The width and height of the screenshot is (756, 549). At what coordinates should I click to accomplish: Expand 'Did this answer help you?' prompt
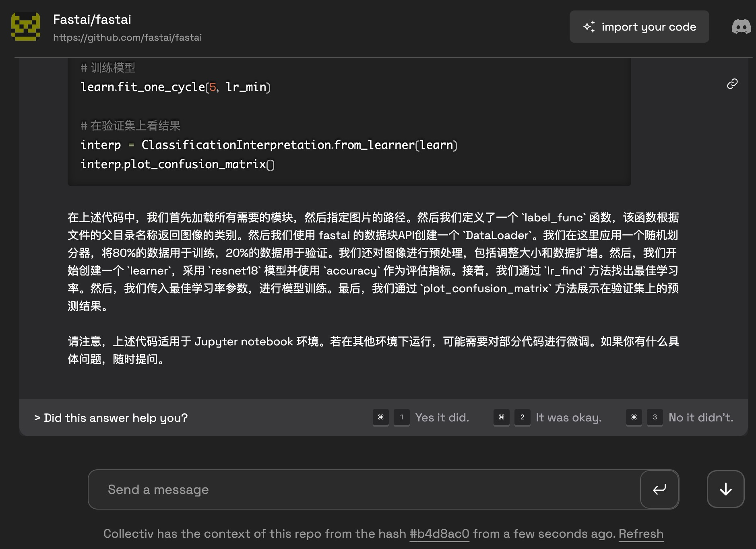[111, 418]
